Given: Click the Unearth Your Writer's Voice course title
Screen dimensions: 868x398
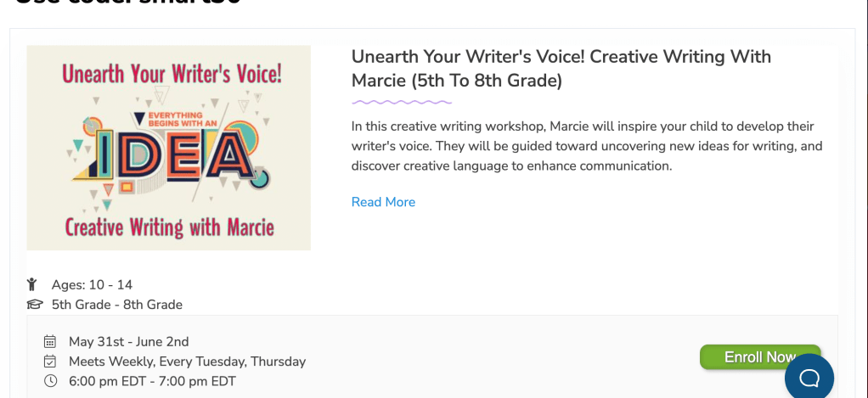Looking at the screenshot, I should [561, 69].
